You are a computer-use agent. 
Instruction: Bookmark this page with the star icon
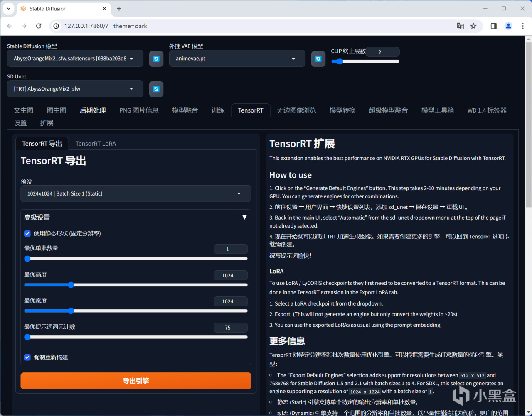(473, 26)
